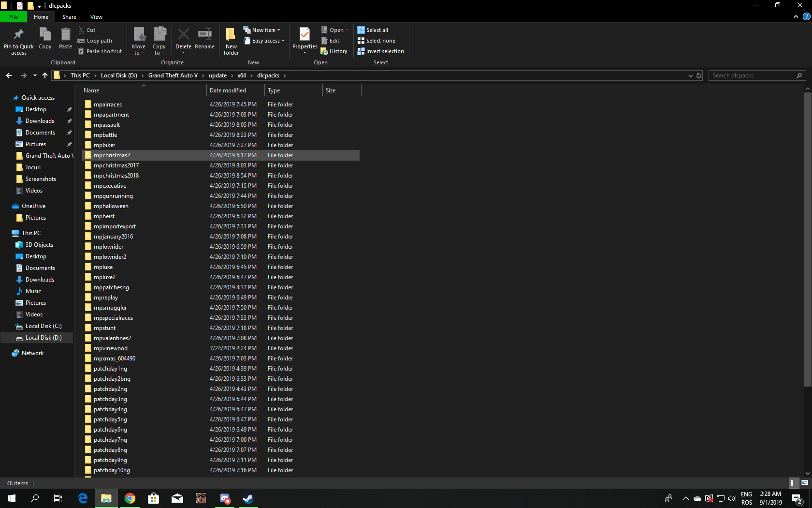
Task: Open Copy path in the Clipboard group
Action: [95, 41]
